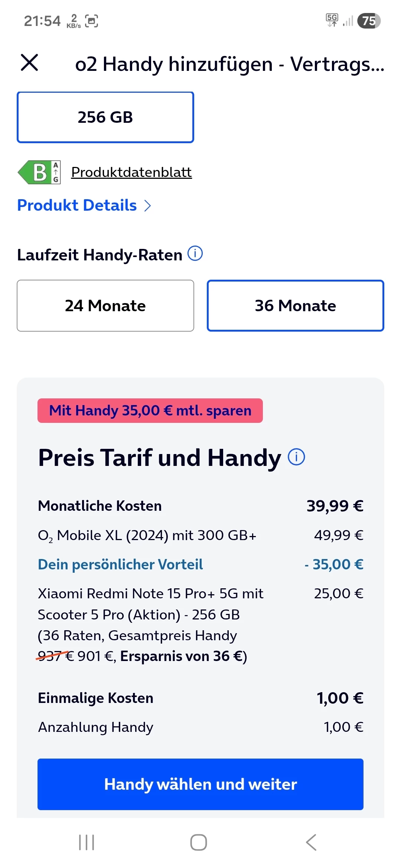This screenshot has height=868, width=401.
Task: Open Android recent apps view
Action: tap(87, 842)
